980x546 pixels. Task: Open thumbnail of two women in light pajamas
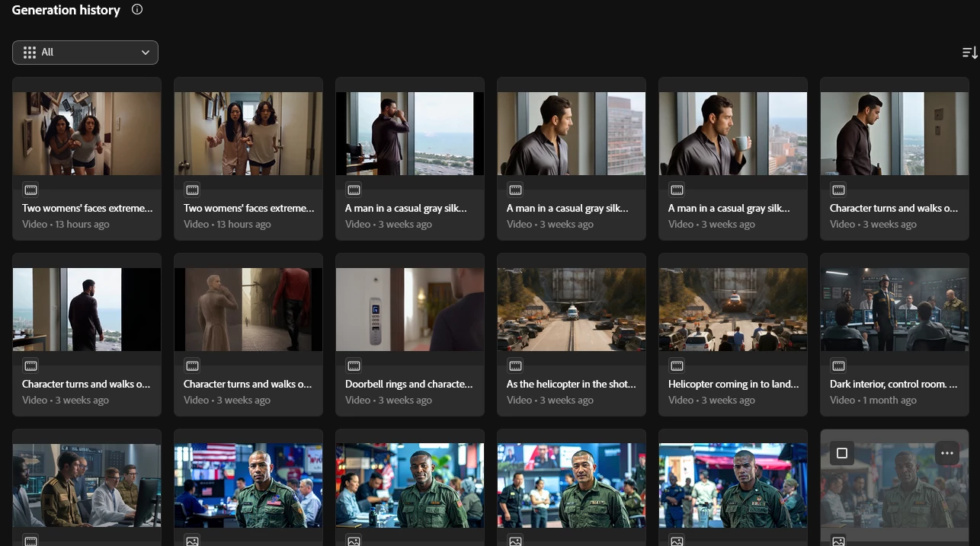coord(248,133)
